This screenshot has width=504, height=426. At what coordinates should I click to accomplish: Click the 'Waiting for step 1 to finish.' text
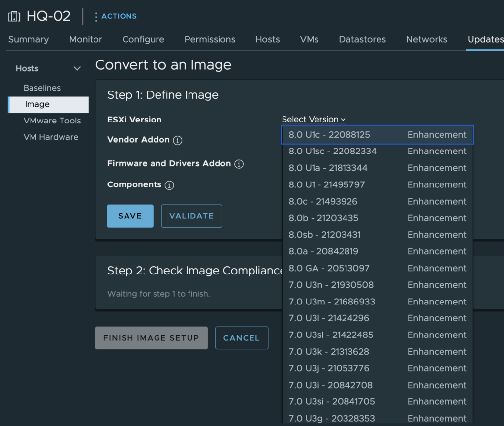coord(158,294)
